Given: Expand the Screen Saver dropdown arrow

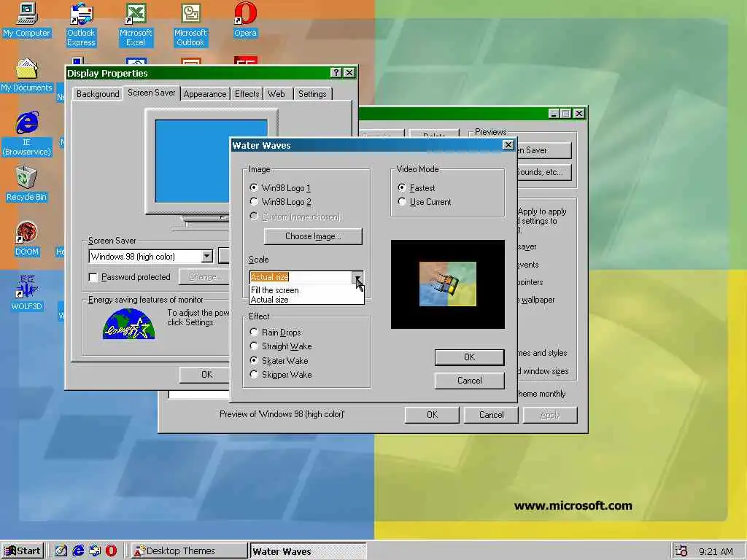Looking at the screenshot, I should 206,256.
